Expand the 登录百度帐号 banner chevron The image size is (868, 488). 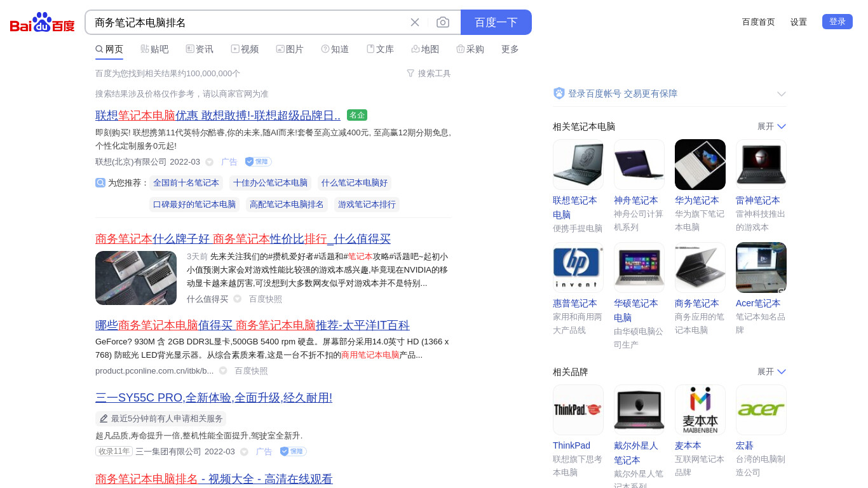click(x=782, y=94)
